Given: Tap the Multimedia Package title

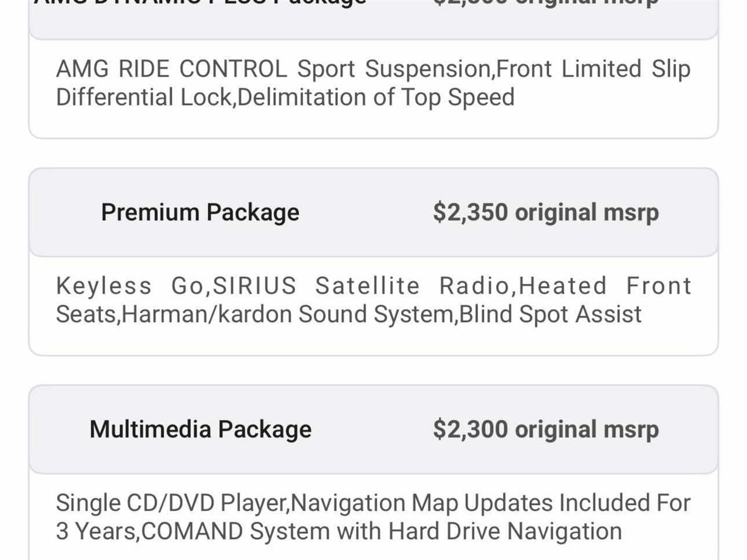Looking at the screenshot, I should (x=200, y=429).
